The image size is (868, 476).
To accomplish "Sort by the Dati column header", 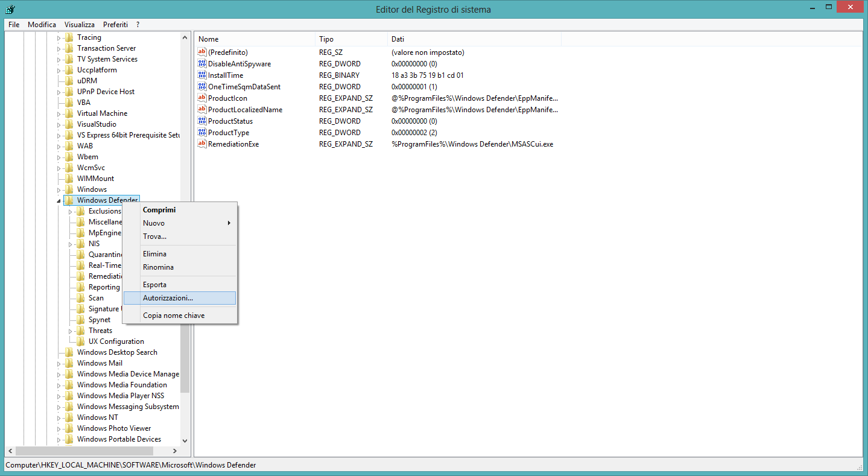I will coord(474,39).
